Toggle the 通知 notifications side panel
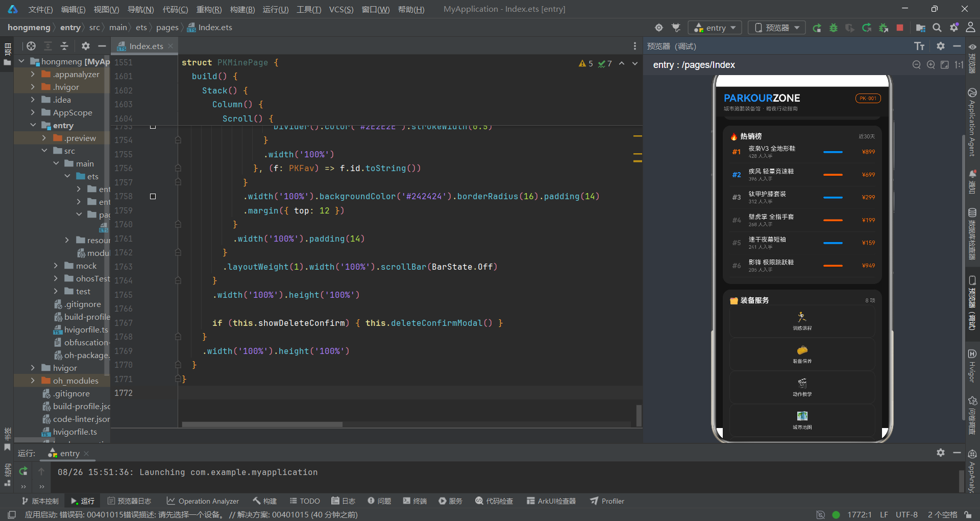980x521 pixels. coord(972,182)
